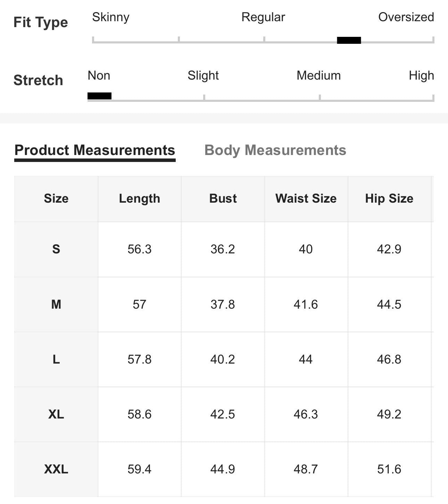Select the S size row
The width and height of the screenshot is (448, 504).
56,249
